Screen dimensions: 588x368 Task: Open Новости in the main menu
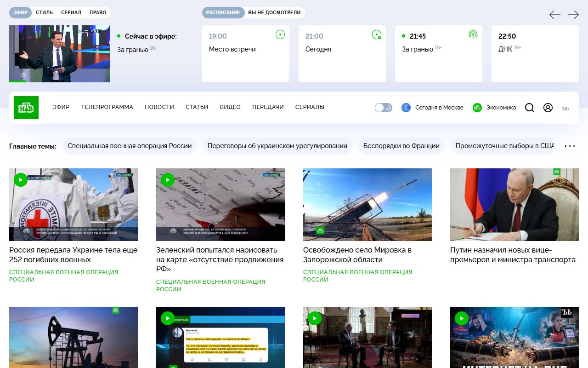(159, 107)
